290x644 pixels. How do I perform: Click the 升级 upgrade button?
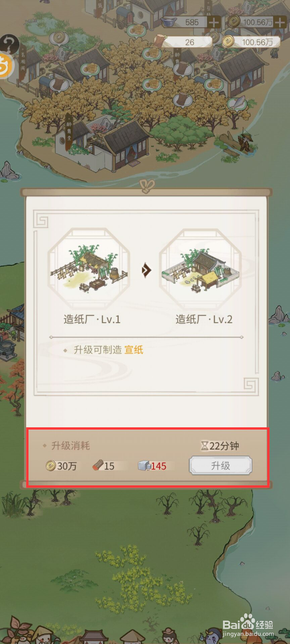[x=220, y=466]
